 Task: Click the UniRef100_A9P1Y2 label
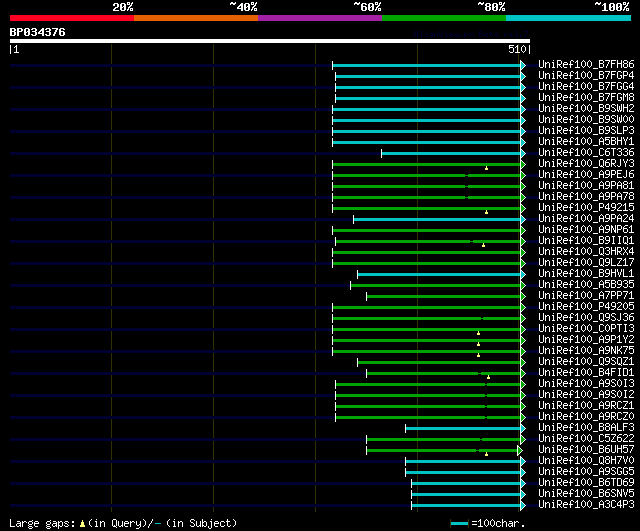tap(586, 340)
